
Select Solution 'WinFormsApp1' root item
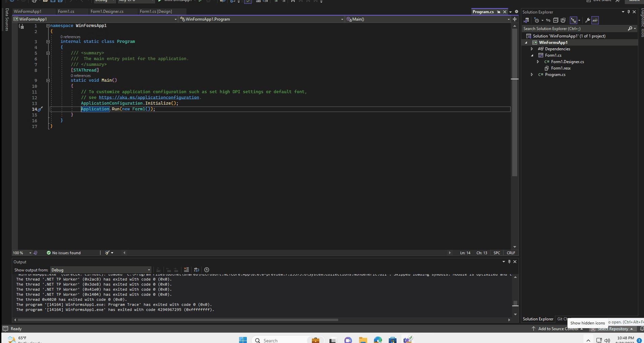569,36
